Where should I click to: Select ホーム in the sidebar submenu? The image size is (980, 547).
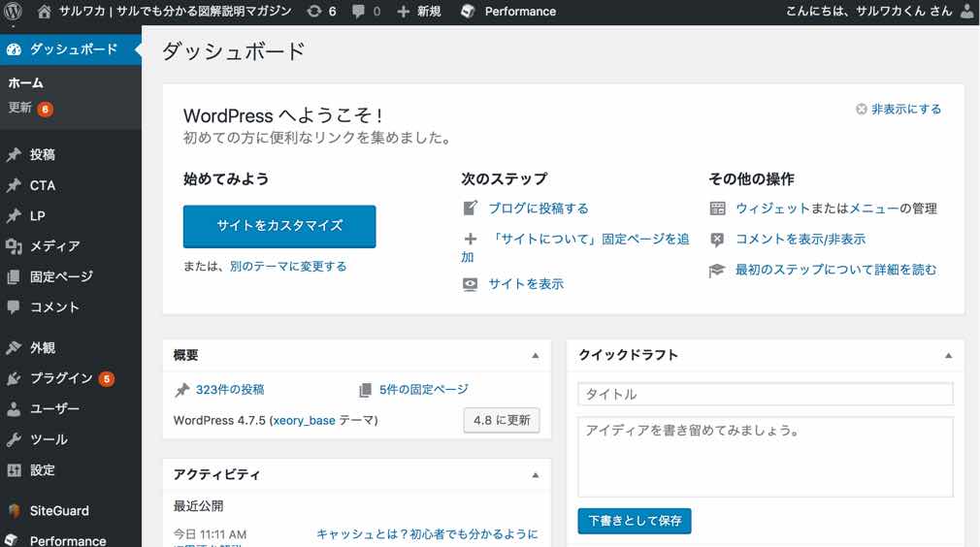25,83
